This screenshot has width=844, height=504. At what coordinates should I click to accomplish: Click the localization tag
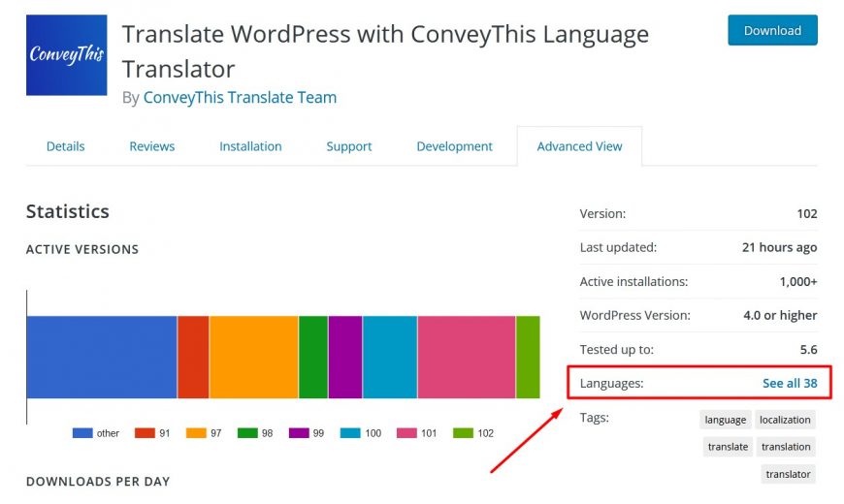click(x=785, y=420)
